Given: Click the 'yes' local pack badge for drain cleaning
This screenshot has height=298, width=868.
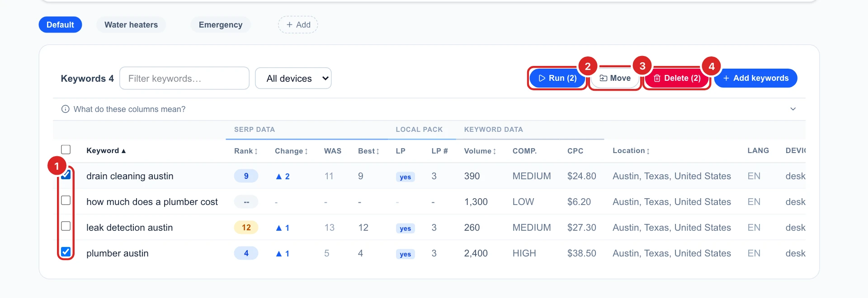Looking at the screenshot, I should click(405, 177).
